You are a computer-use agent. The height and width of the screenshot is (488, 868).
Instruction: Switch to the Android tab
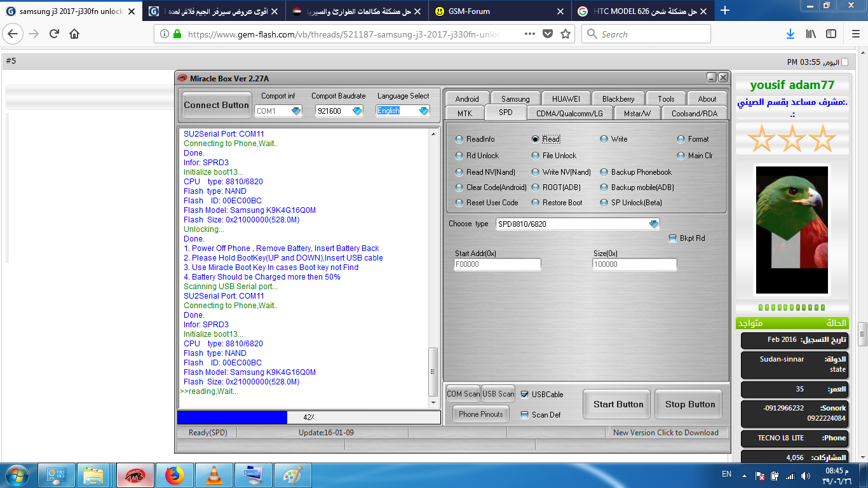(x=467, y=98)
